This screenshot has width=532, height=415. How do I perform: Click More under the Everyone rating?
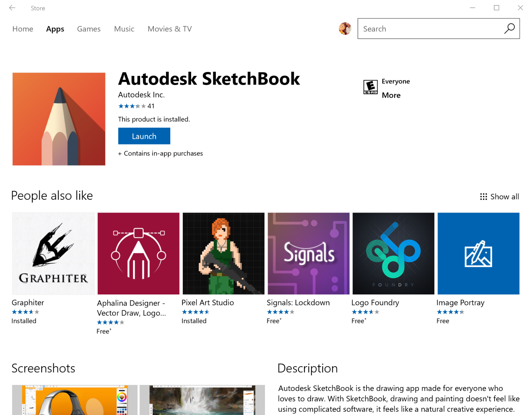(x=391, y=95)
